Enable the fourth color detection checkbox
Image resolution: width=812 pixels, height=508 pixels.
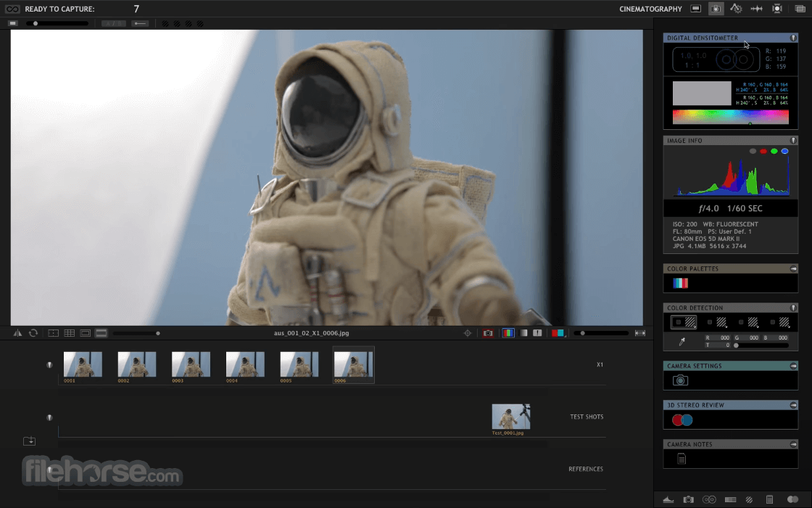(773, 322)
